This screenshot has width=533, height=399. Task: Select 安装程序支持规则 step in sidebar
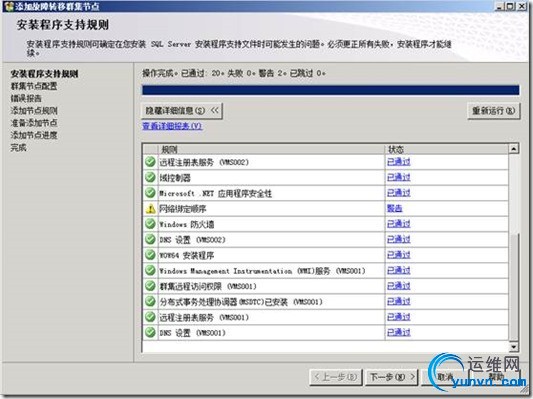[45, 74]
